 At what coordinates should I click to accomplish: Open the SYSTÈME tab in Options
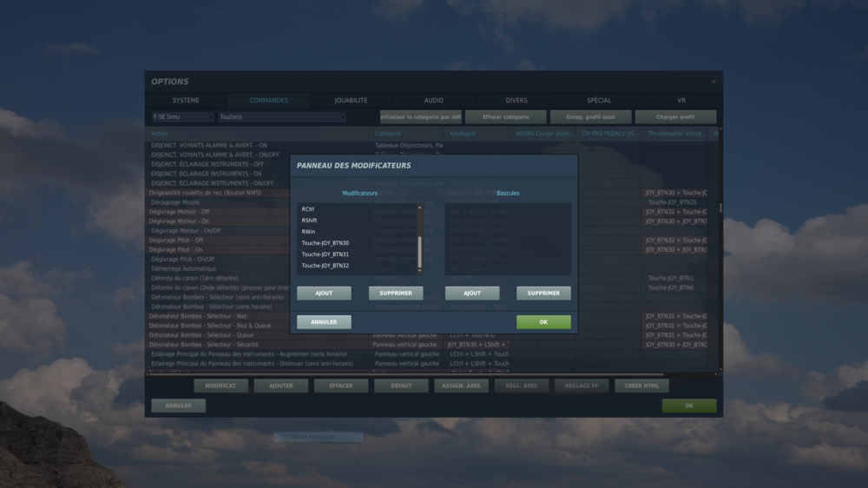click(186, 100)
